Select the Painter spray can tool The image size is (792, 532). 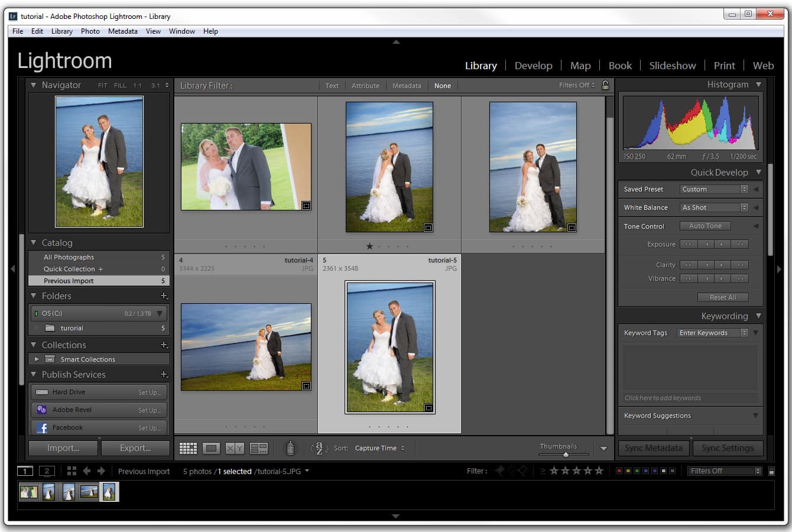coord(291,447)
